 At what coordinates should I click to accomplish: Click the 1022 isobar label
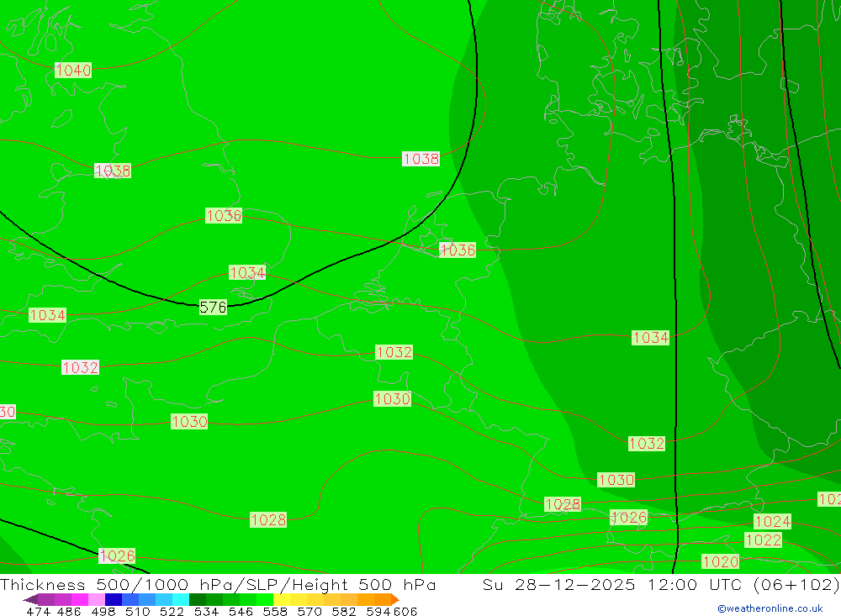tap(764, 540)
